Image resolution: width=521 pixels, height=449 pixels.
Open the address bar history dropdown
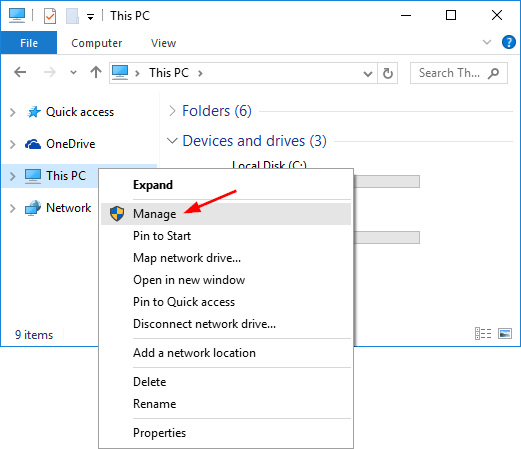(x=368, y=74)
